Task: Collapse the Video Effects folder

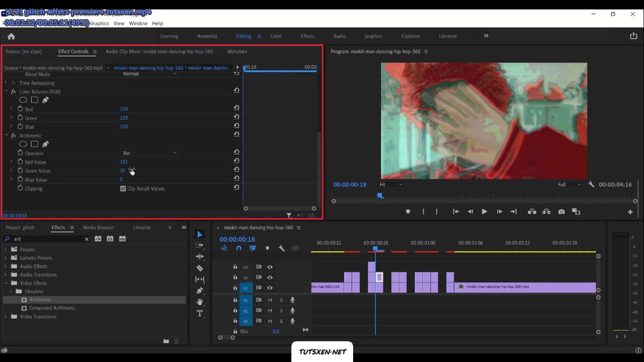Action: [x=6, y=283]
